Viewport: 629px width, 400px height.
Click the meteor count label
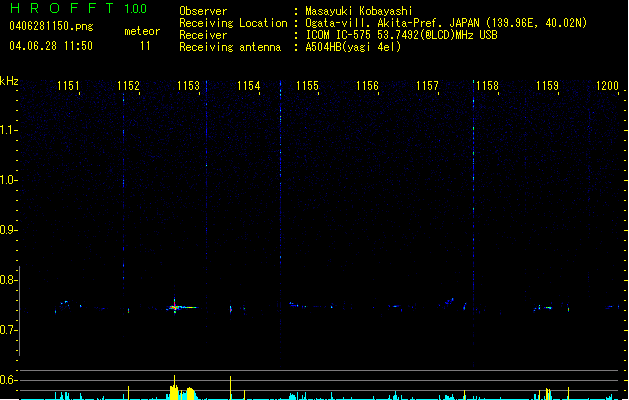tap(142, 31)
